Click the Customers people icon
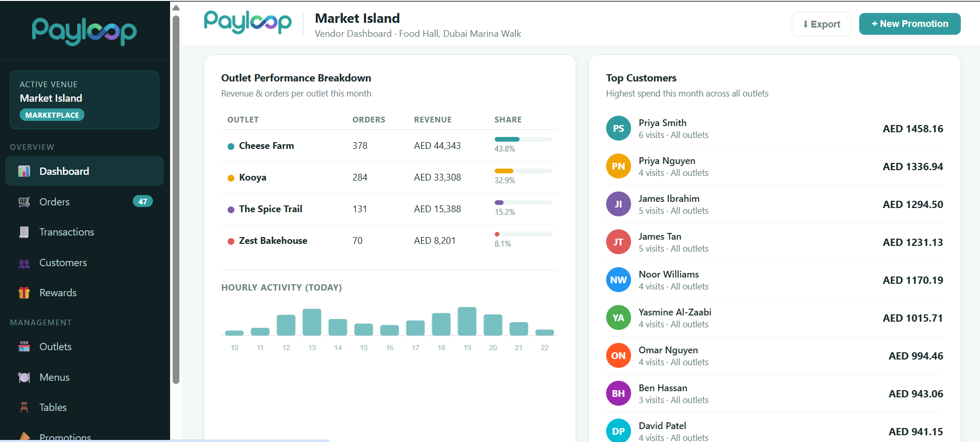980x442 pixels. click(x=24, y=263)
